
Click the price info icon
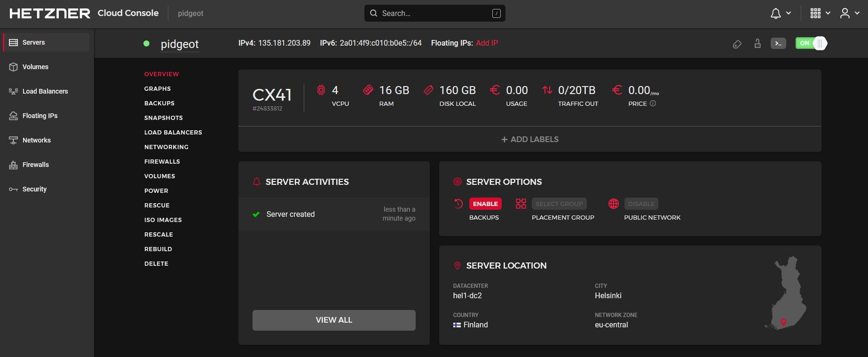pos(653,103)
